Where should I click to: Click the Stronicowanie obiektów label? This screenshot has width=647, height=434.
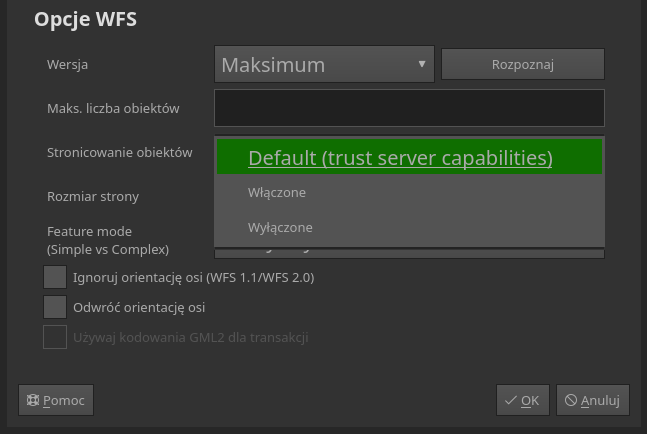tap(119, 153)
